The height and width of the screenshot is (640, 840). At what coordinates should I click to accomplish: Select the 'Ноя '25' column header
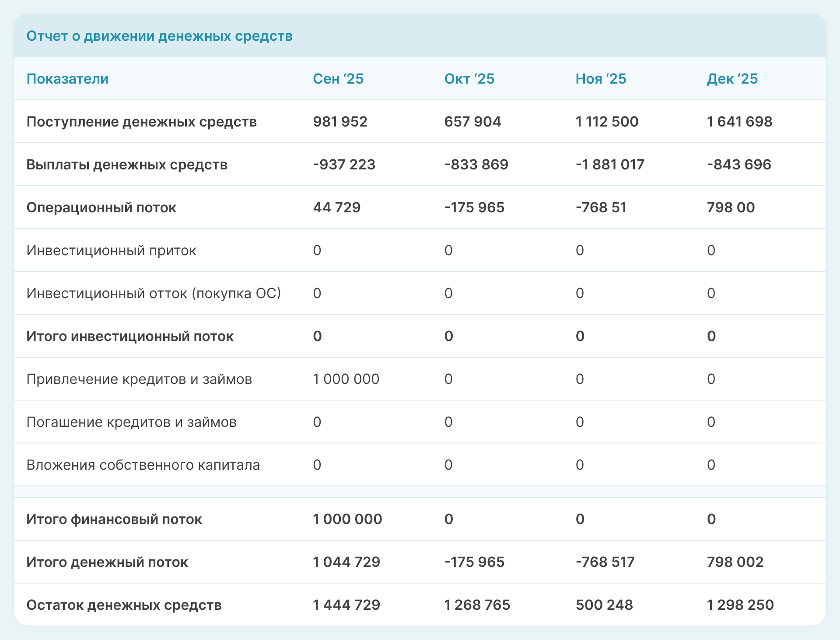(601, 79)
